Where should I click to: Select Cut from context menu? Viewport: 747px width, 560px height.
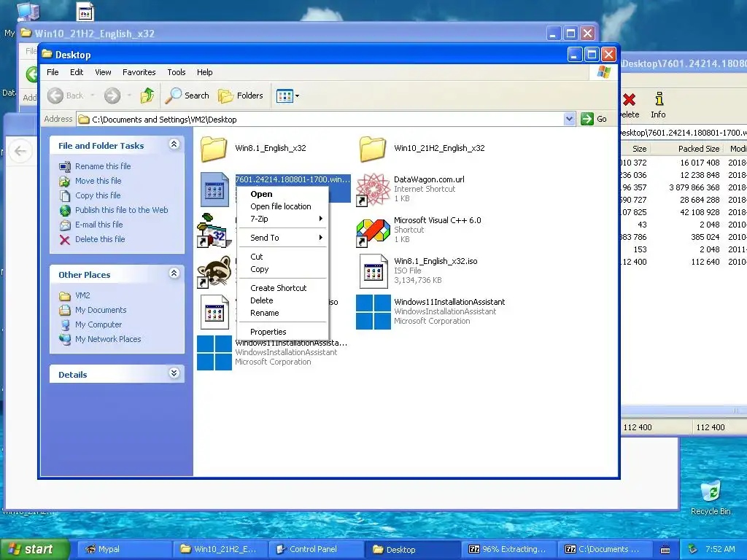click(282, 257)
